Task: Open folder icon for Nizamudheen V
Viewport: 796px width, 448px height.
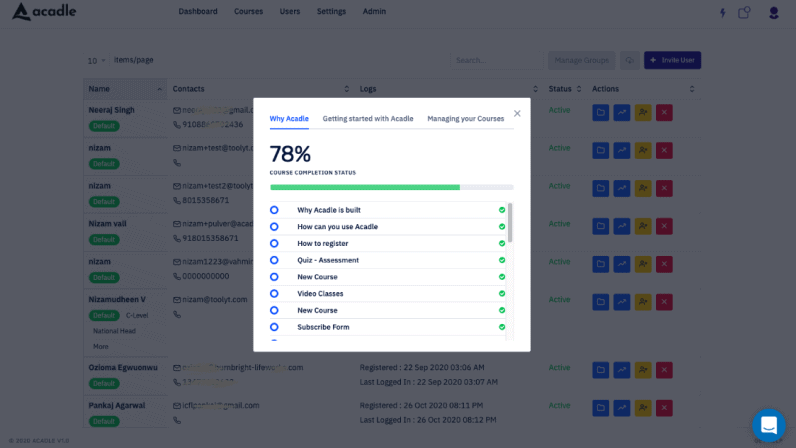Action: pyautogui.click(x=601, y=302)
